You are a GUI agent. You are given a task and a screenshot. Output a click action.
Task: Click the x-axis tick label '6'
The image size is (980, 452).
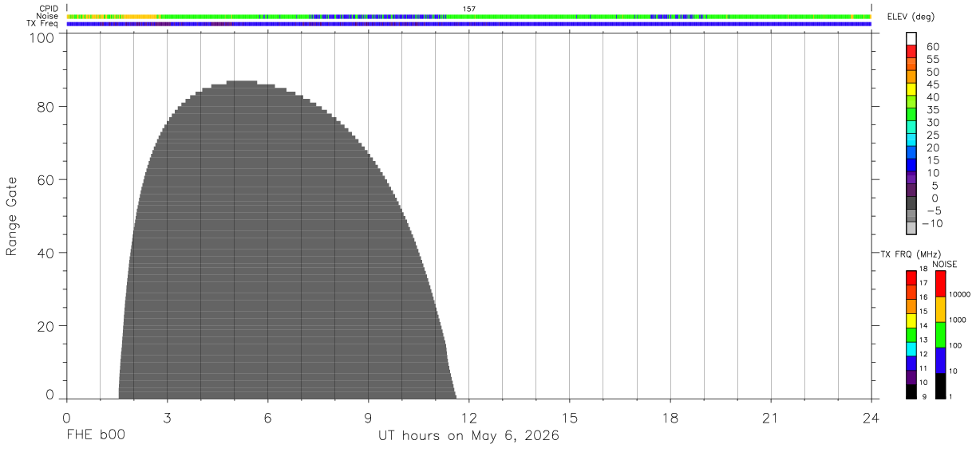[x=267, y=418]
